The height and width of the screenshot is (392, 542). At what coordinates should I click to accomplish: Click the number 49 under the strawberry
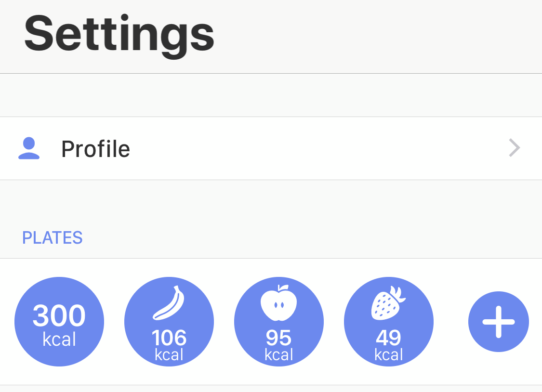[388, 338]
